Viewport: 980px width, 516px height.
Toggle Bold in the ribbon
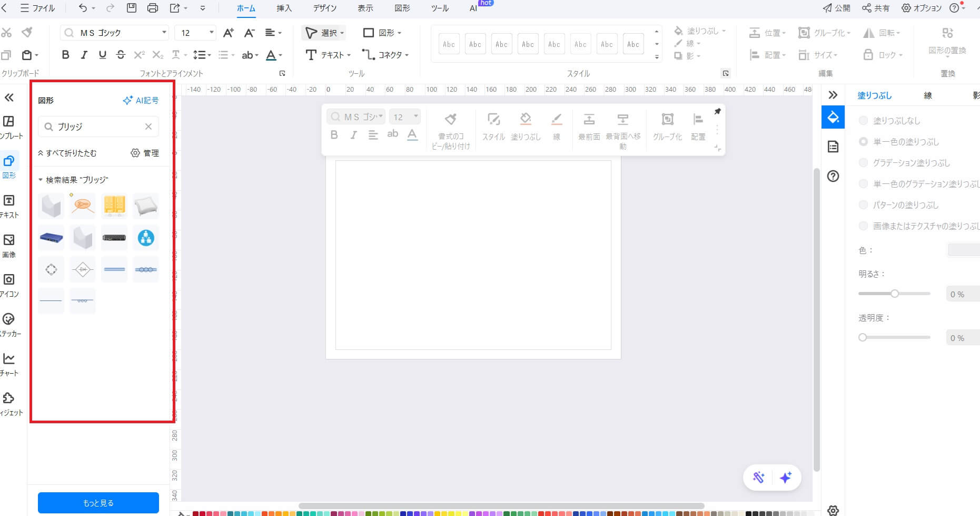[65, 55]
